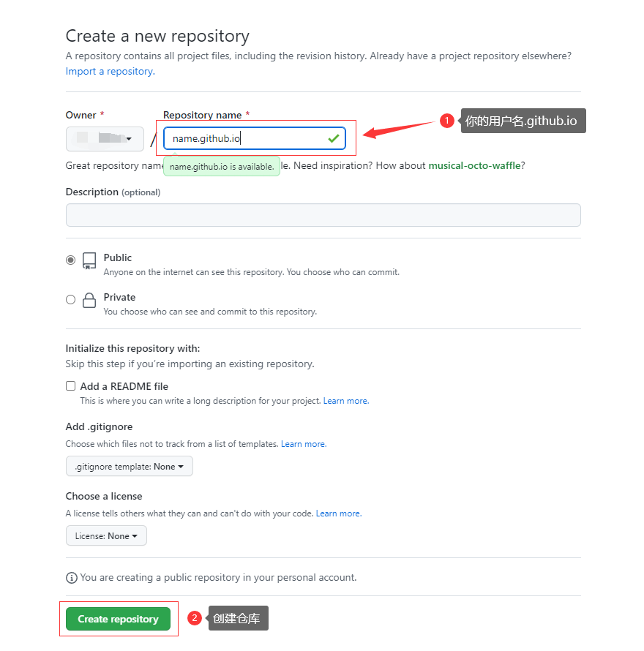The image size is (644, 651).
Task: Click the Private repository lock icon
Action: point(89,301)
